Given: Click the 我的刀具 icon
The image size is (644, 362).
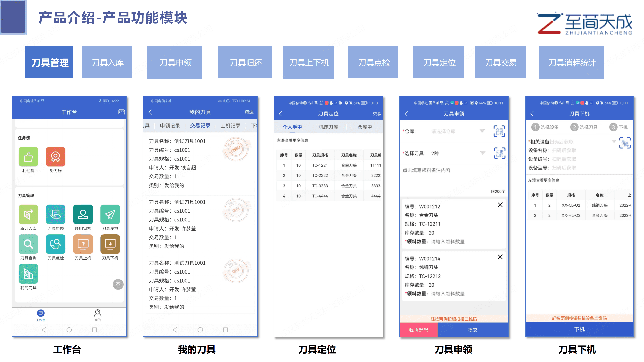Looking at the screenshot, I should click(28, 274).
